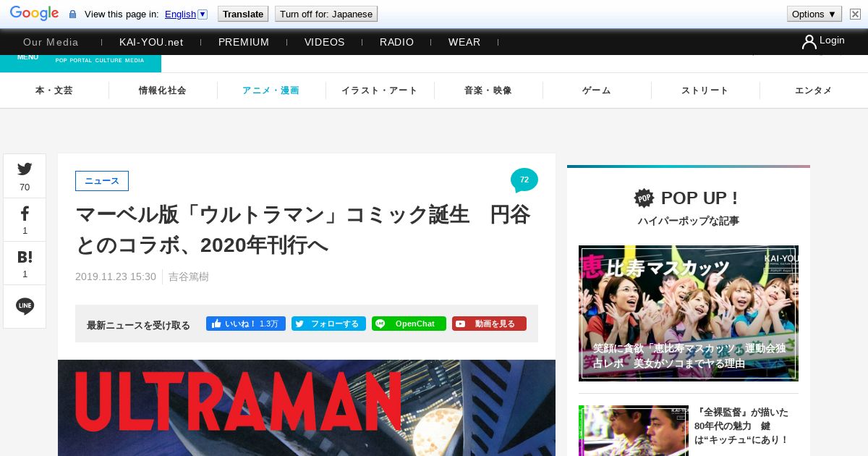Select the イラスト・アート category tab
868x456 pixels.
(380, 90)
